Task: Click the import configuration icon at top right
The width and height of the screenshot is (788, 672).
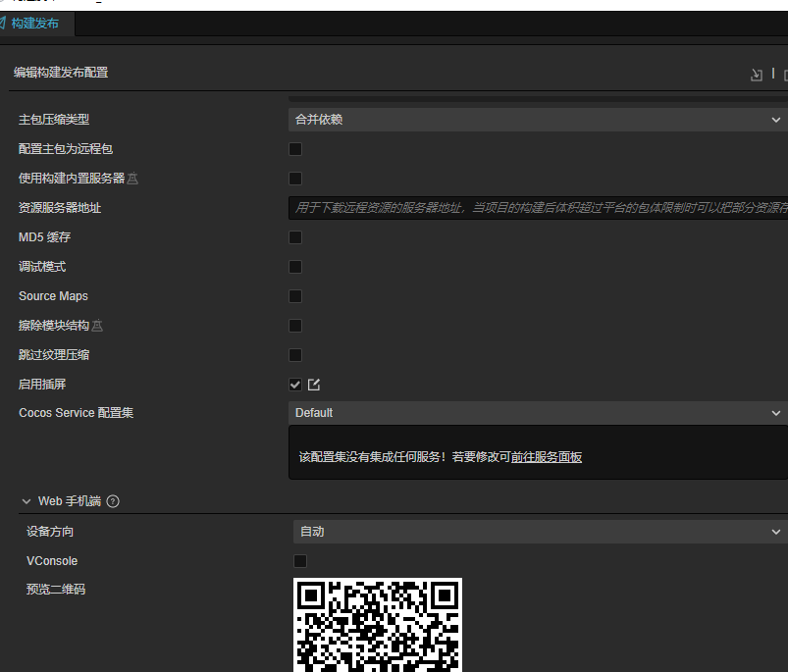Action: click(x=756, y=75)
